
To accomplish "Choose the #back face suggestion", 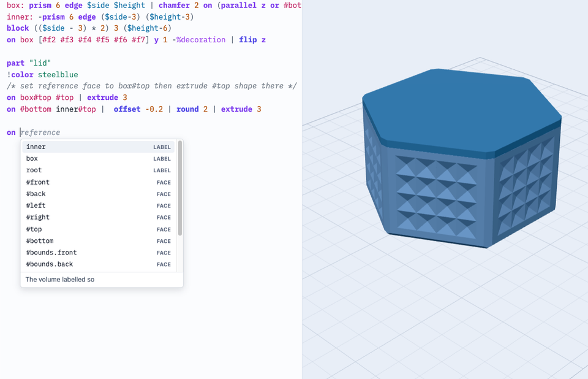I will click(98, 194).
